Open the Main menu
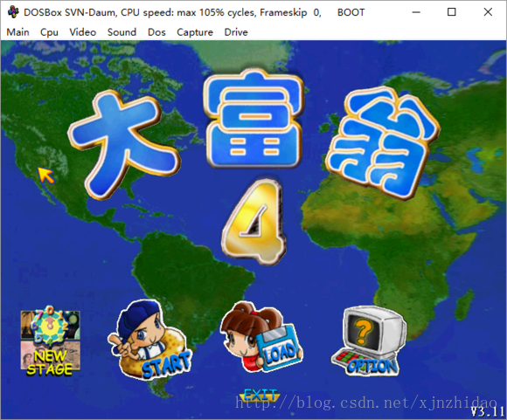 (17, 32)
